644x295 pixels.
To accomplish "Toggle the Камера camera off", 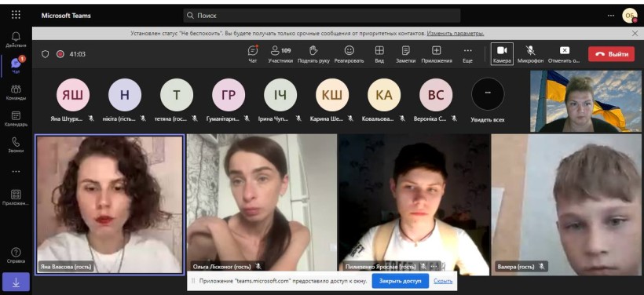I will 502,54.
